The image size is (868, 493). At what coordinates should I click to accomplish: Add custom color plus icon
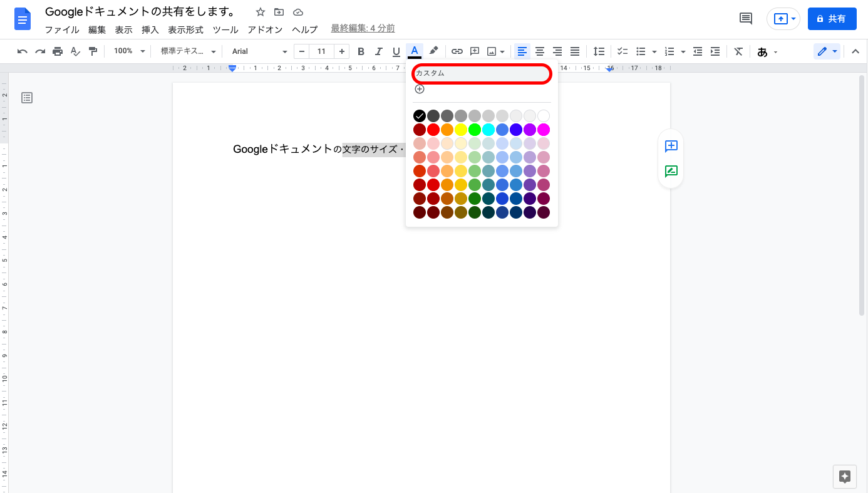coord(420,89)
